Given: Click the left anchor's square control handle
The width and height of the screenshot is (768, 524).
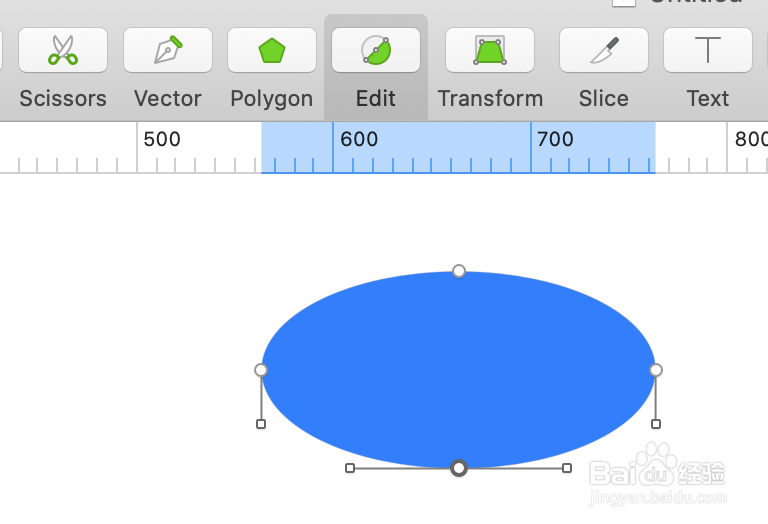Looking at the screenshot, I should click(261, 424).
